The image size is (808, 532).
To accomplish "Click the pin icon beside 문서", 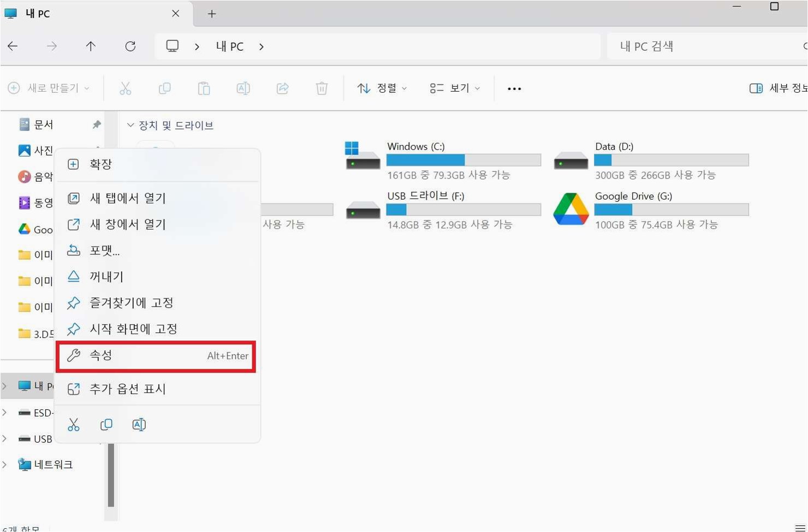I will 97,125.
